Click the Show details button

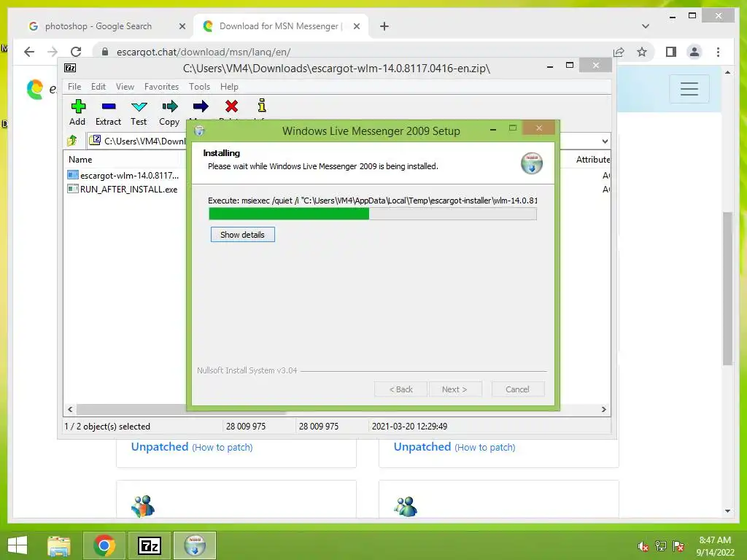[x=242, y=234]
